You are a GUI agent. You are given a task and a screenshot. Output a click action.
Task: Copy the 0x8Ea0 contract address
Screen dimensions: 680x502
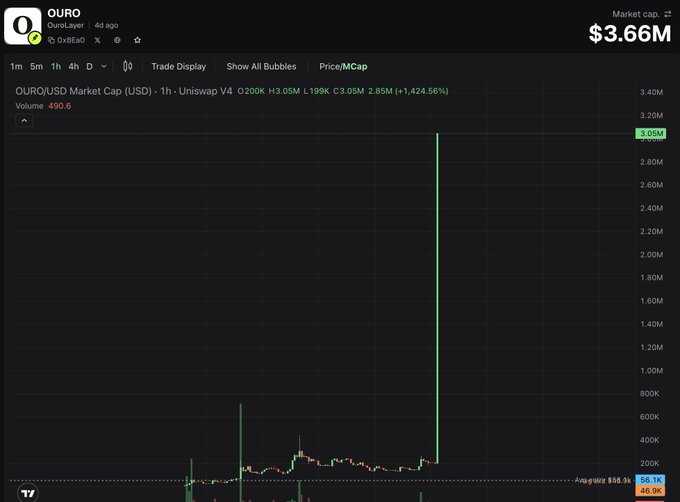tap(66, 40)
